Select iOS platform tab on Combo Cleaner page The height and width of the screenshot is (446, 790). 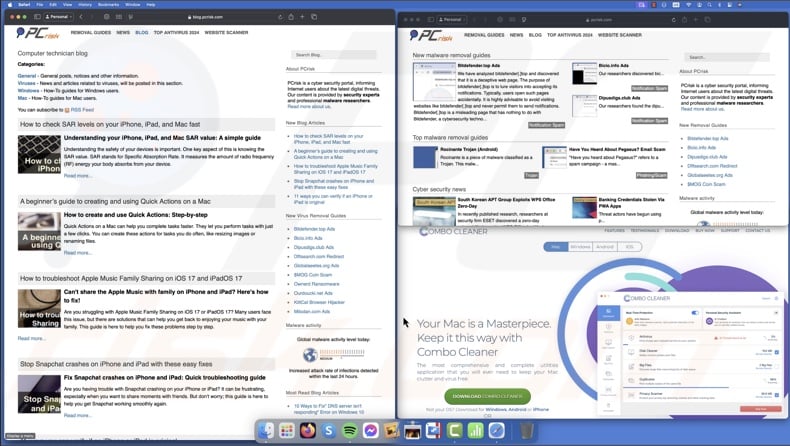629,247
